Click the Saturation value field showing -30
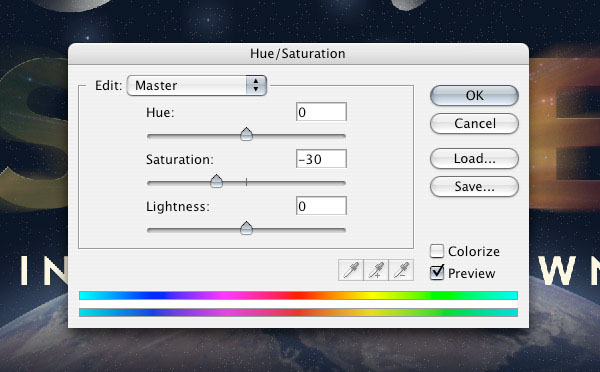 (321, 159)
